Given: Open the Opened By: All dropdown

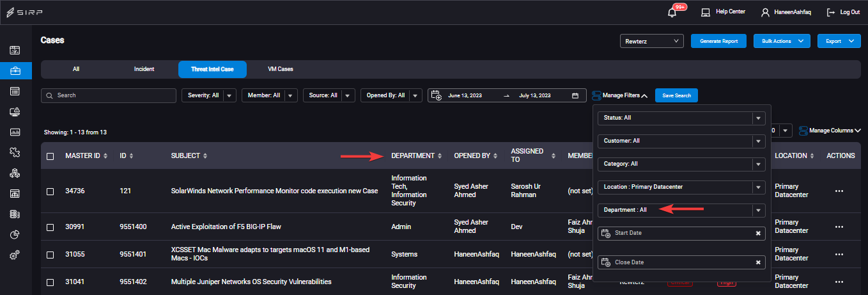Looking at the screenshot, I should (x=391, y=95).
